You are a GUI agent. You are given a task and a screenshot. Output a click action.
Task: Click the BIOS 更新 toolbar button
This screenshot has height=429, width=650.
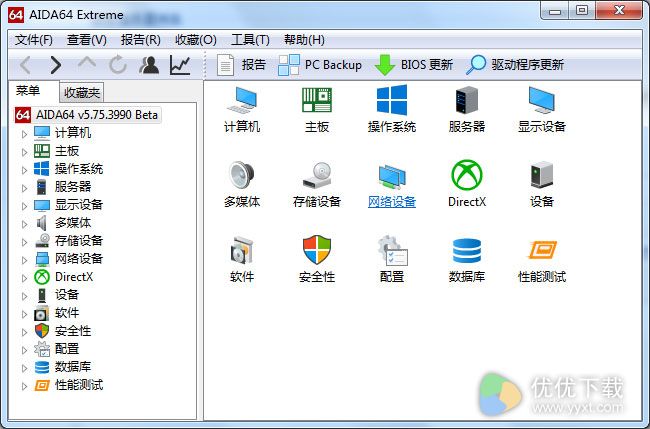(413, 65)
